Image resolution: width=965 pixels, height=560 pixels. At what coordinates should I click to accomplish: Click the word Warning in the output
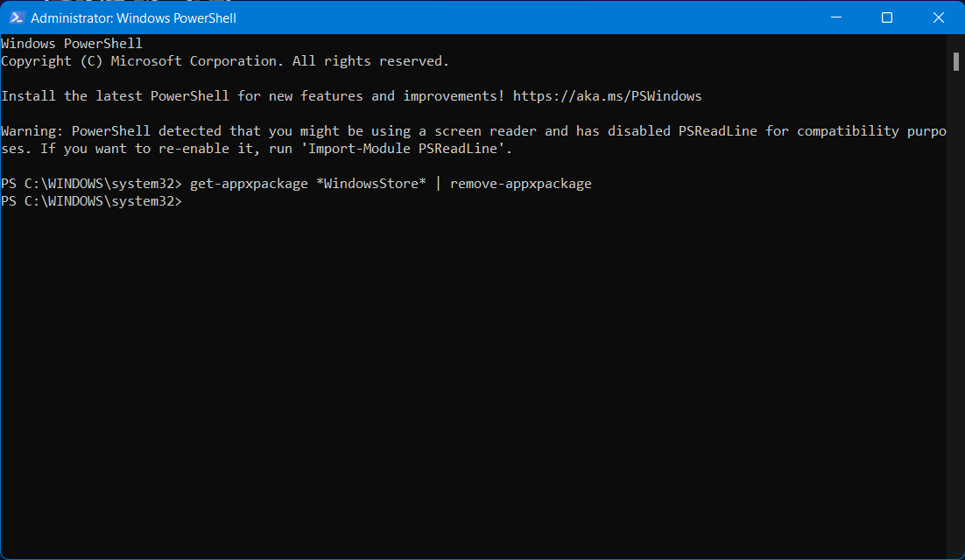coord(32,131)
